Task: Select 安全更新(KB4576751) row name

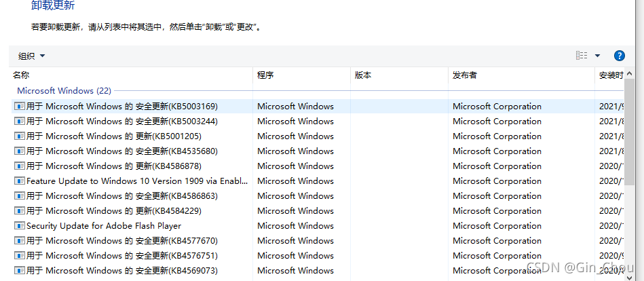Action: (122, 255)
